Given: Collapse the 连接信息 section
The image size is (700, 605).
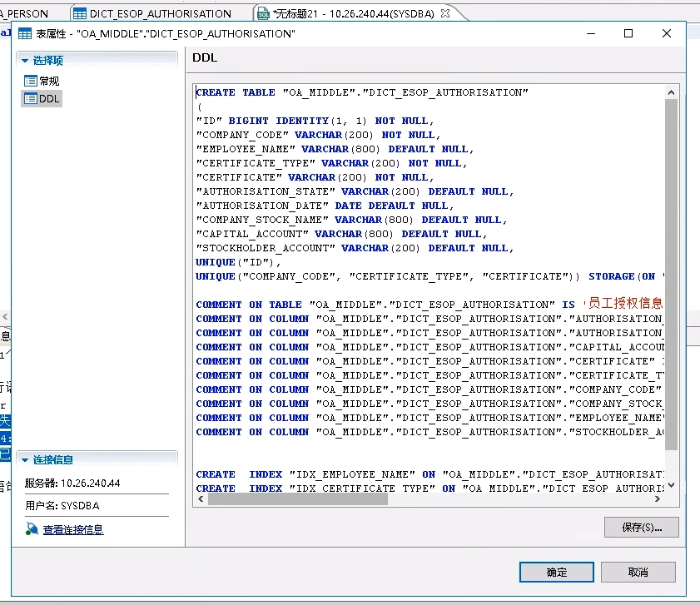Looking at the screenshot, I should coord(25,460).
